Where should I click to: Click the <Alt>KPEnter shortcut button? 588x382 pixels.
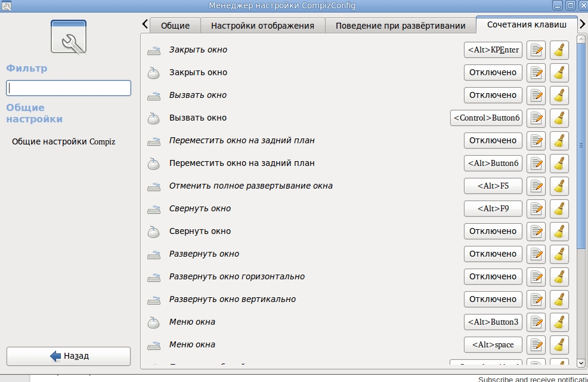(x=493, y=50)
